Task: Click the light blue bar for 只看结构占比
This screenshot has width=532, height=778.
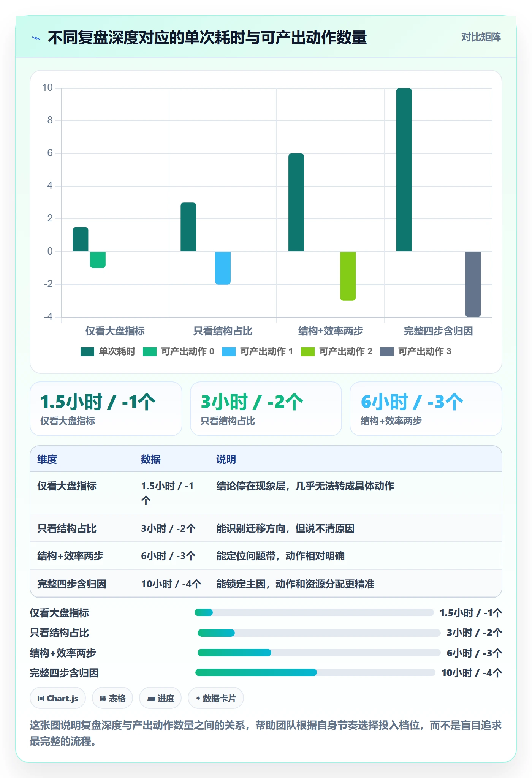Action: (223, 268)
